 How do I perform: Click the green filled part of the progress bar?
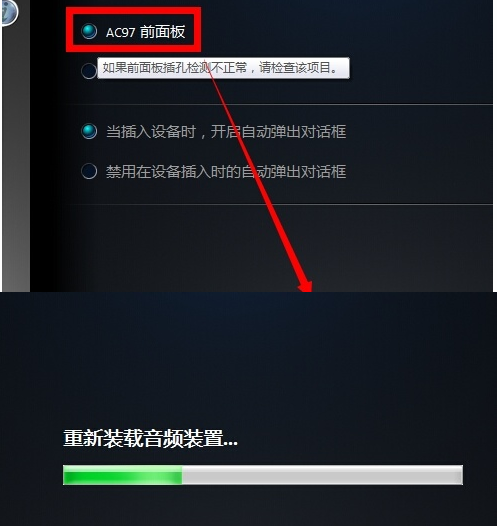coord(122,475)
